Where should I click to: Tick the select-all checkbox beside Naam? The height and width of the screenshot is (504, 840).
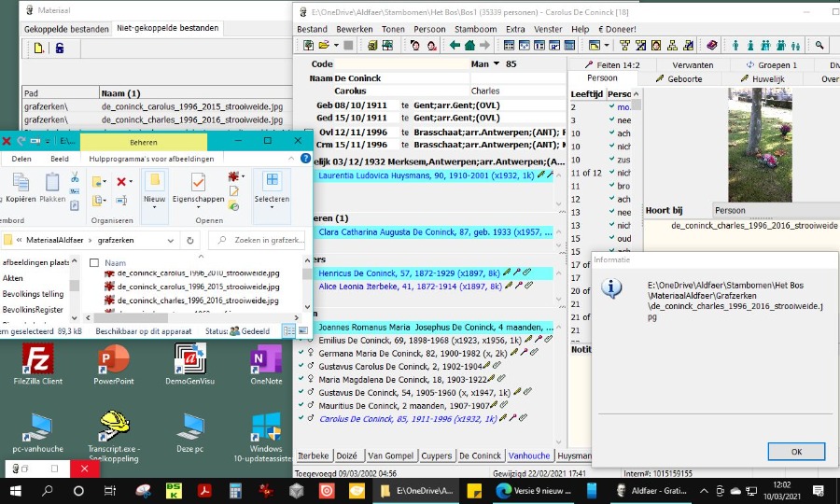click(94, 263)
